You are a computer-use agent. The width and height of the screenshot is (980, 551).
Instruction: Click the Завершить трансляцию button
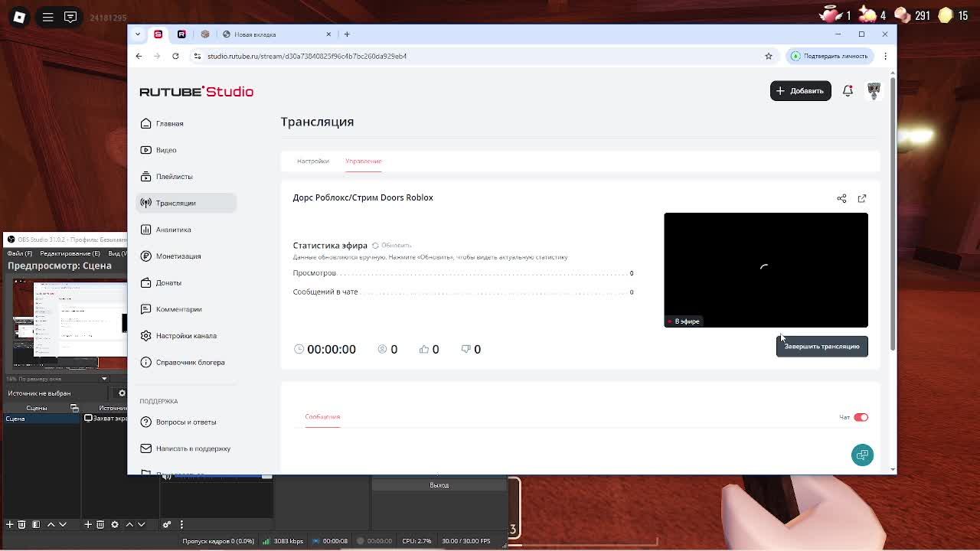pyautogui.click(x=822, y=347)
